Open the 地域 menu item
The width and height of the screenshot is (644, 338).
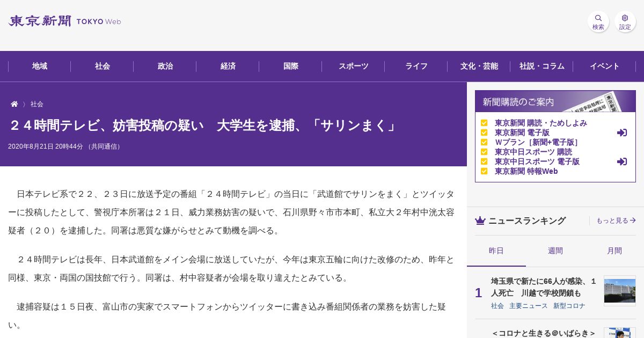pos(40,67)
